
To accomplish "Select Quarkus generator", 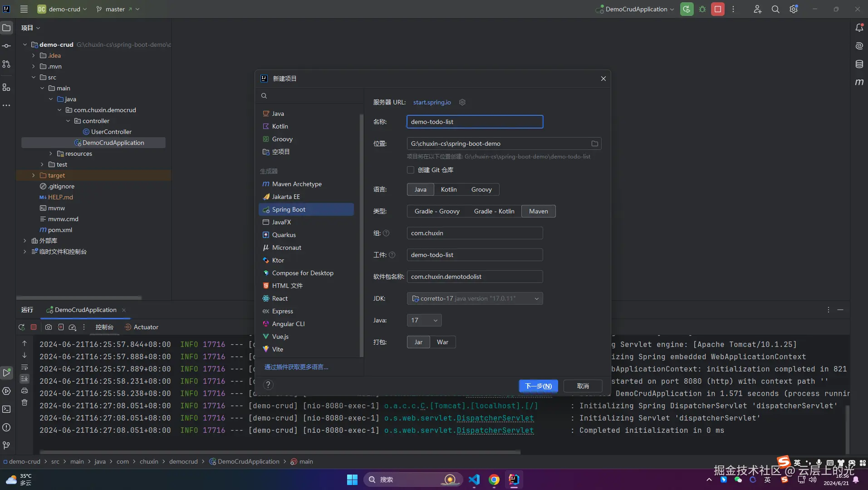I will pos(306,235).
